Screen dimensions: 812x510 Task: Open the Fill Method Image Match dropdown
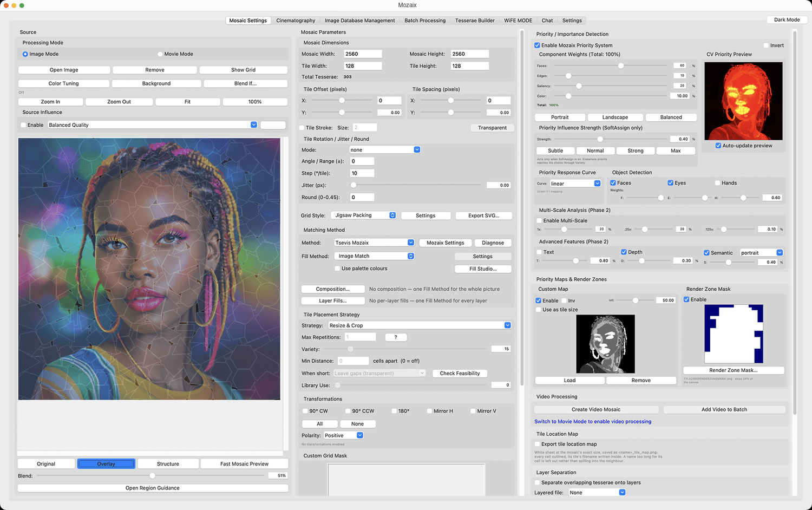[374, 256]
